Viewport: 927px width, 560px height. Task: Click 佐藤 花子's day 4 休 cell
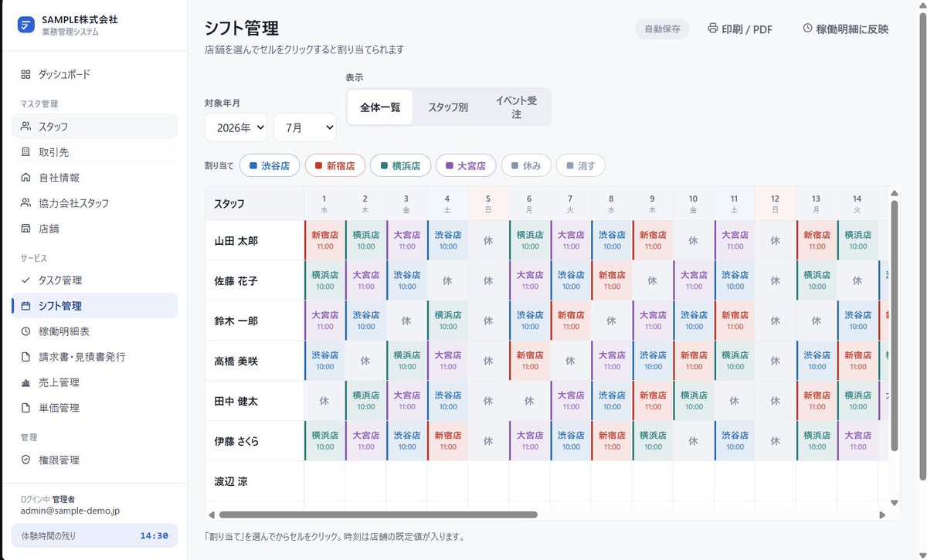[x=447, y=280]
